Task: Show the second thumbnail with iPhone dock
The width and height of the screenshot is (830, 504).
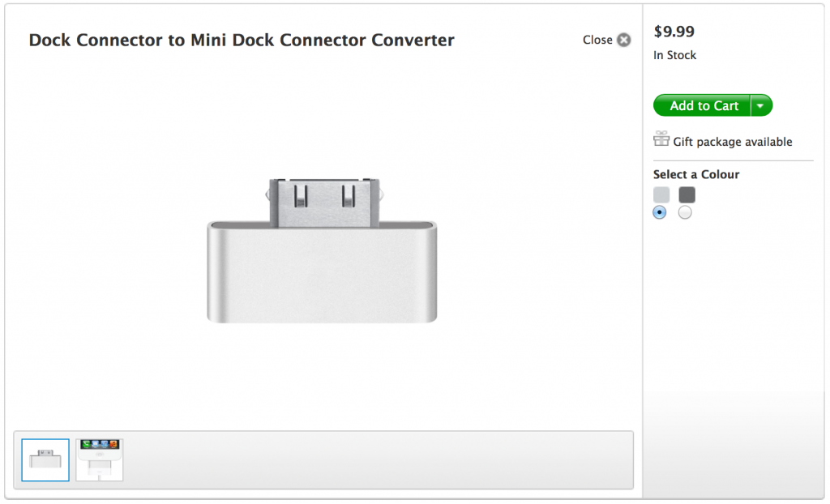Action: (x=100, y=460)
